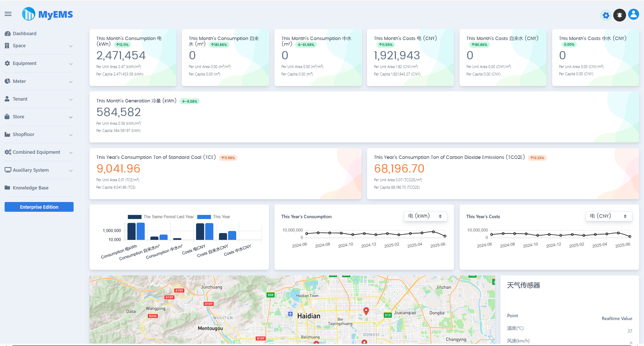Screen dimensions: 644x346
Task: Click the Store shopping bag icon
Action: pos(7,117)
